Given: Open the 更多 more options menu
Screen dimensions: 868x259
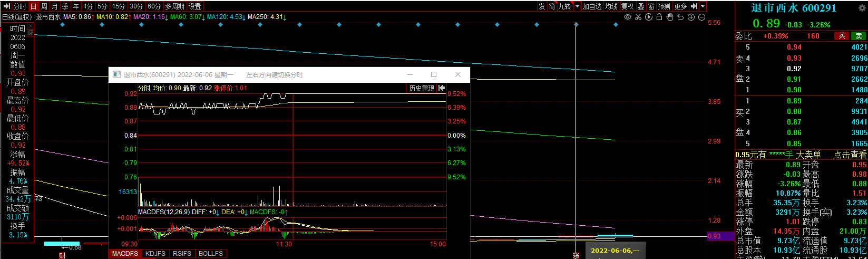Looking at the screenshot, I should (x=680, y=6).
